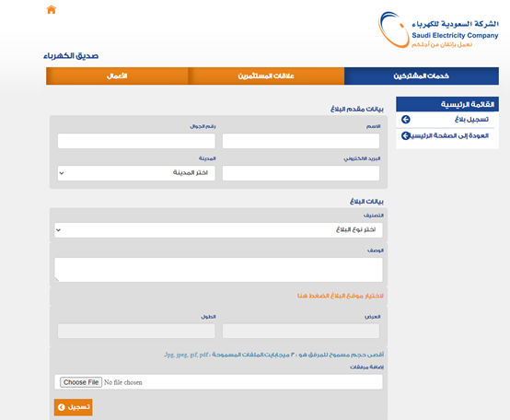Click the القائمة الرئيسية menu header
This screenshot has width=510, height=420.
[447, 104]
